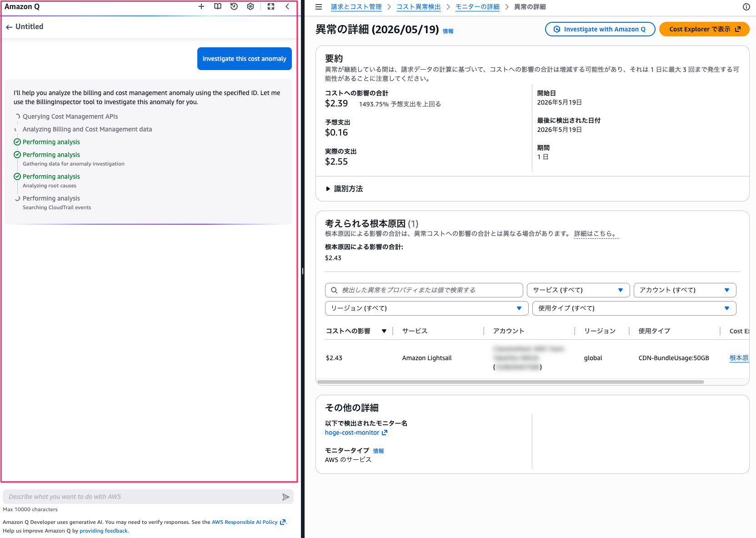The width and height of the screenshot is (756, 538).
Task: Open Cost Explorer で表示 button
Action: tap(704, 29)
